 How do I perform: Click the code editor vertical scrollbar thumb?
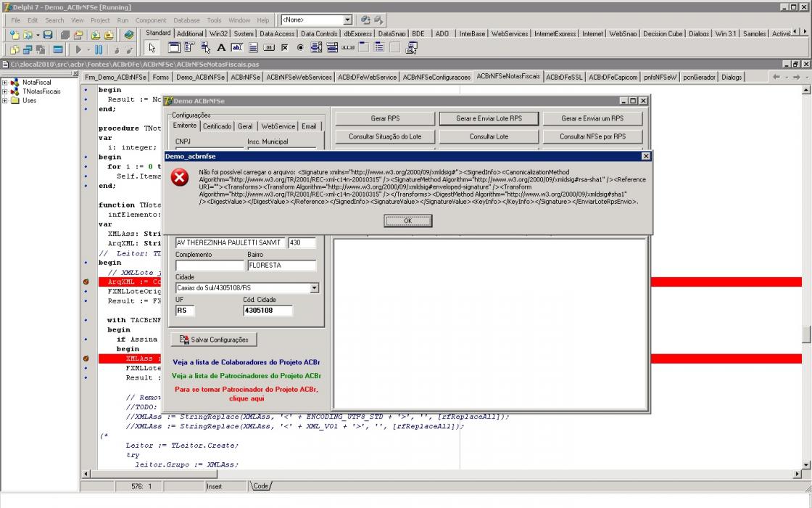click(x=806, y=335)
